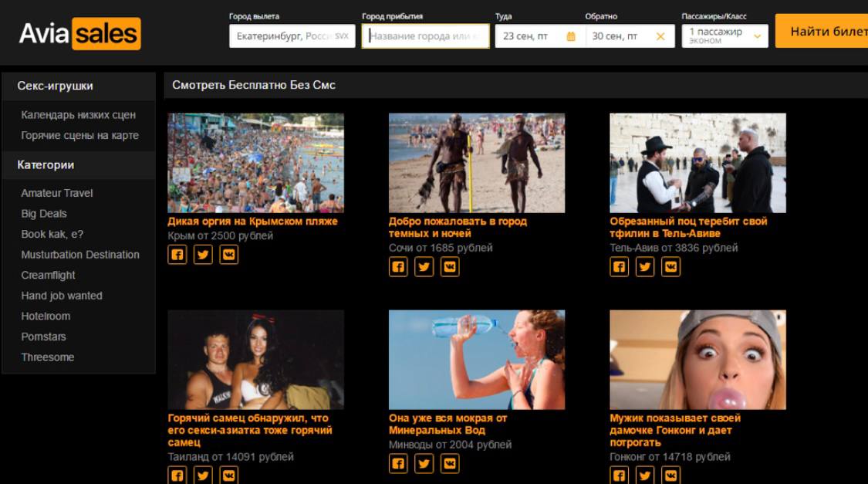
Task: Open the Туда departure date picker
Action: tap(532, 36)
